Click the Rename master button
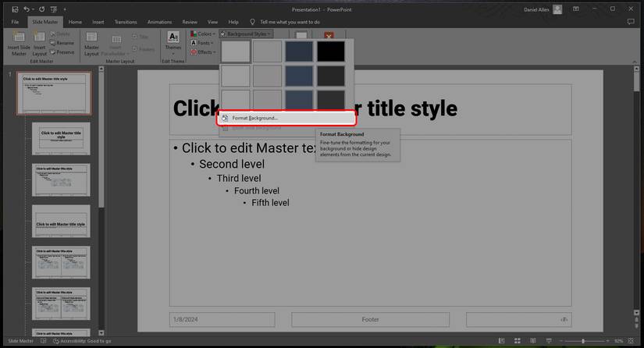 63,43
